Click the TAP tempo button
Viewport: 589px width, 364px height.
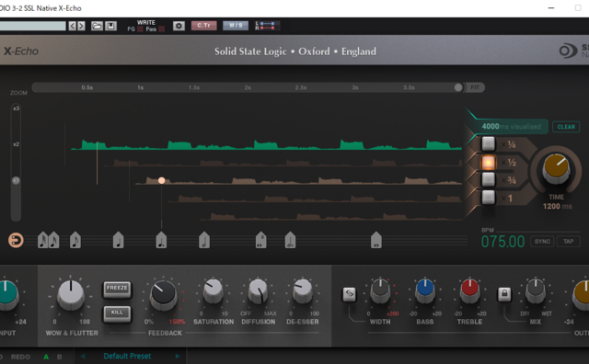point(569,242)
